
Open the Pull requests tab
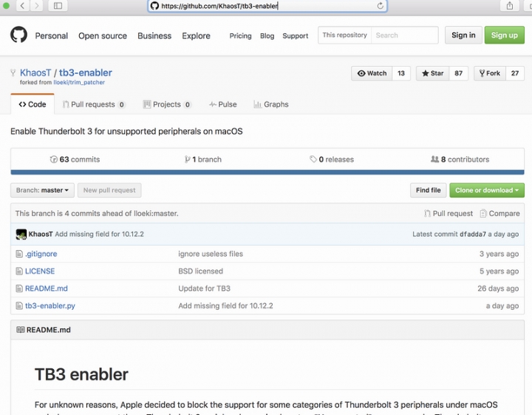click(x=94, y=104)
